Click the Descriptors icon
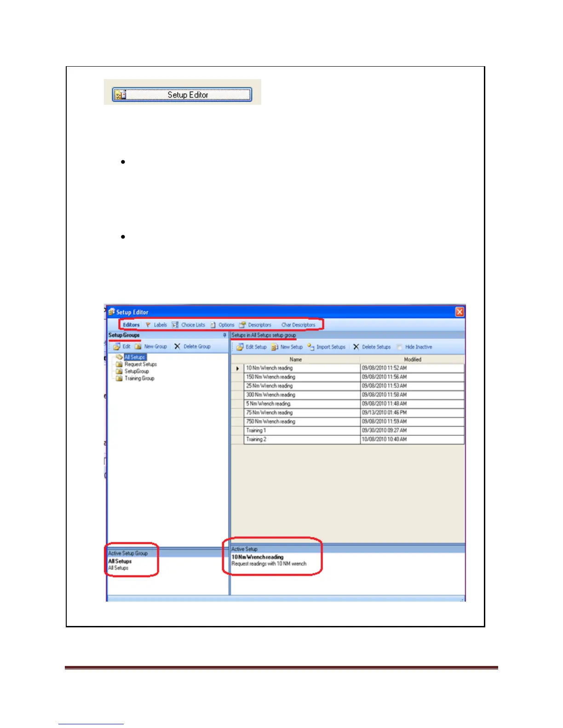This screenshot has width=563, height=728. (x=242, y=325)
